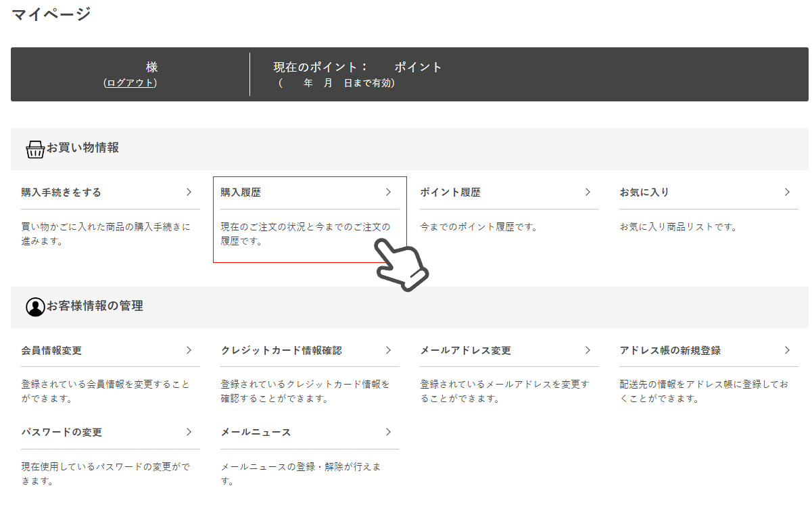The height and width of the screenshot is (517, 812).
Task: Click chevron beside アドレス帳の新規登録
Action: [x=787, y=351]
